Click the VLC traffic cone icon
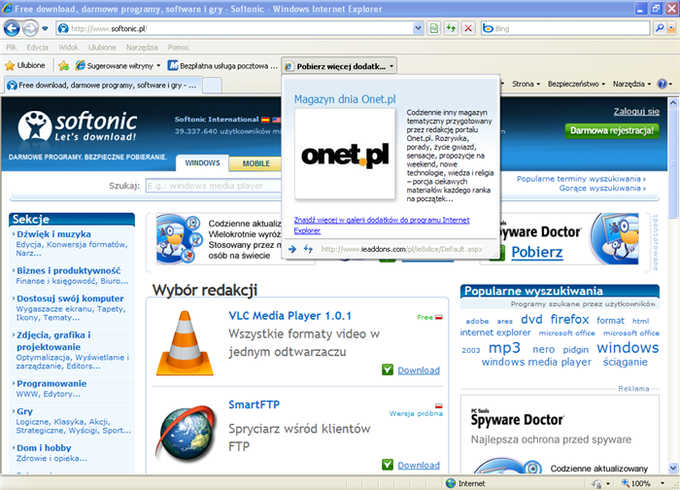The image size is (680, 490). [185, 343]
